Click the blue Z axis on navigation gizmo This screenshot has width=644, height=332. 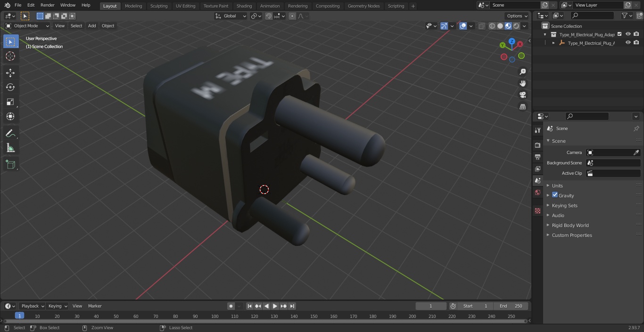[512, 41]
